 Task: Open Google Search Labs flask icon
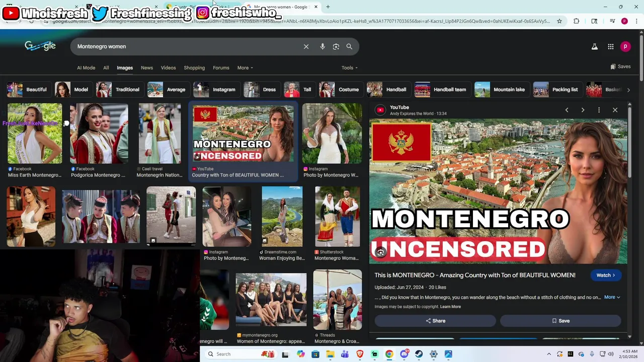point(594,46)
